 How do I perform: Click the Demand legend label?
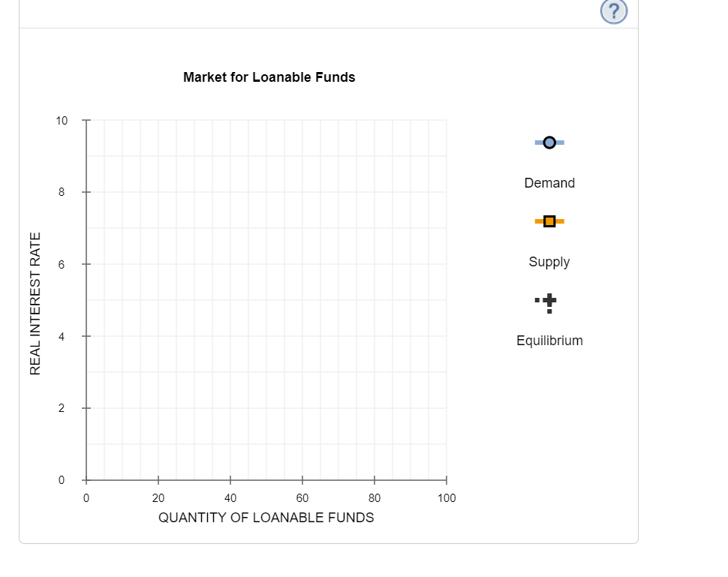coord(549,183)
